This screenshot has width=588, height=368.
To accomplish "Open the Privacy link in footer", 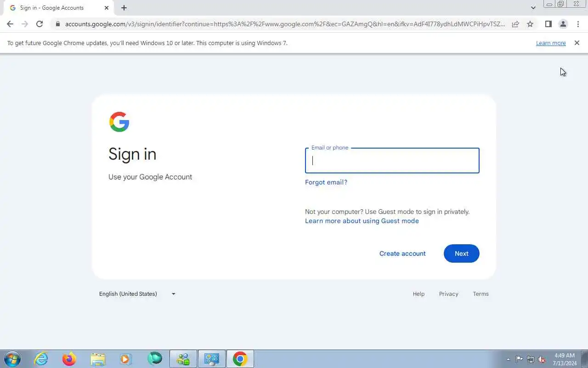I will coord(448,293).
